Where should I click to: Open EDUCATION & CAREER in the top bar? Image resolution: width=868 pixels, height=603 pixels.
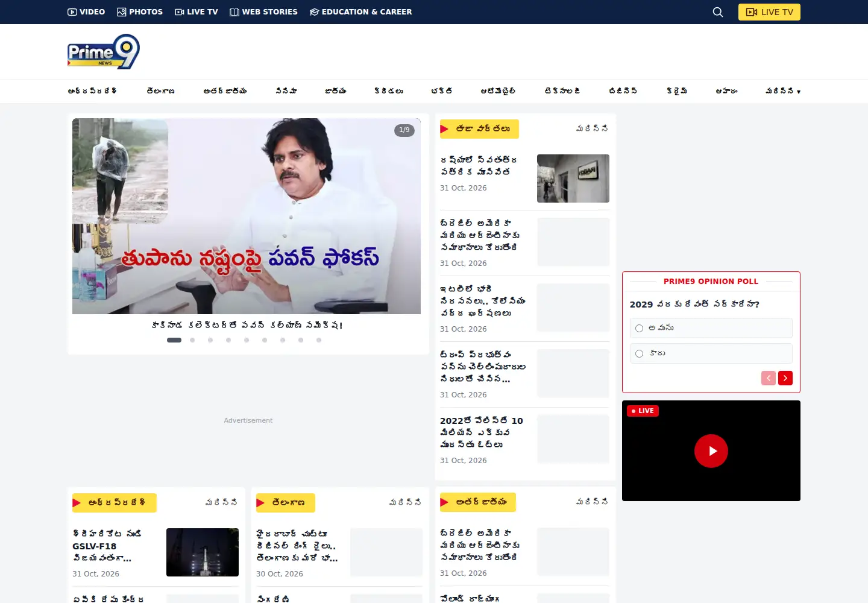point(360,12)
